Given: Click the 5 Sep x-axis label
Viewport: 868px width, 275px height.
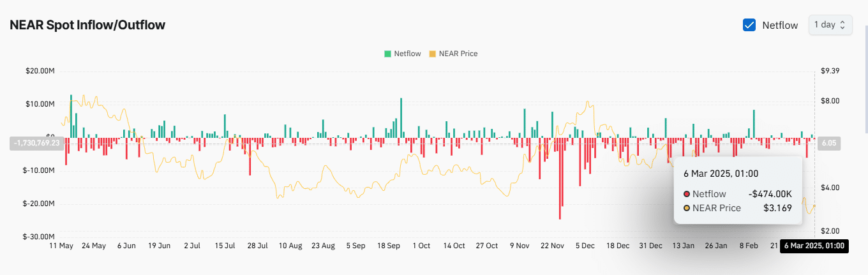Looking at the screenshot, I should click(355, 246).
